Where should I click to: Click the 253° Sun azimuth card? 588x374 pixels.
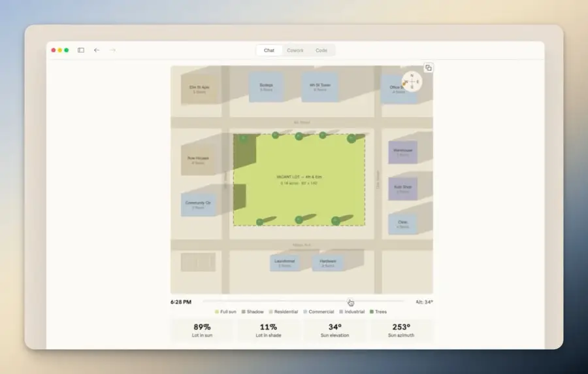401,330
